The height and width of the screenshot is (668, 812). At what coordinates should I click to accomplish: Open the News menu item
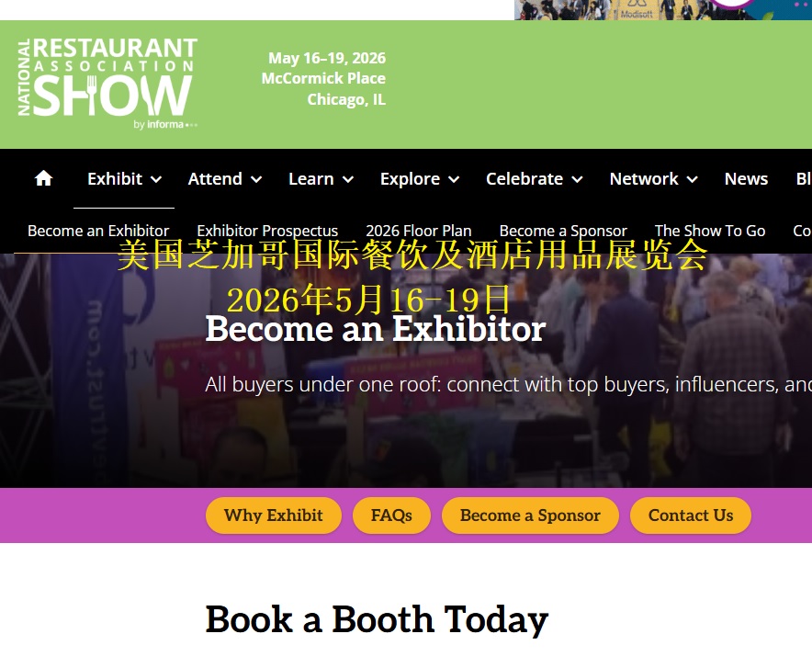point(746,178)
